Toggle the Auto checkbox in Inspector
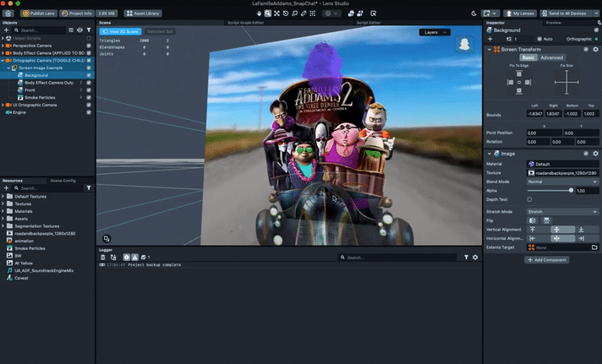 (539, 39)
